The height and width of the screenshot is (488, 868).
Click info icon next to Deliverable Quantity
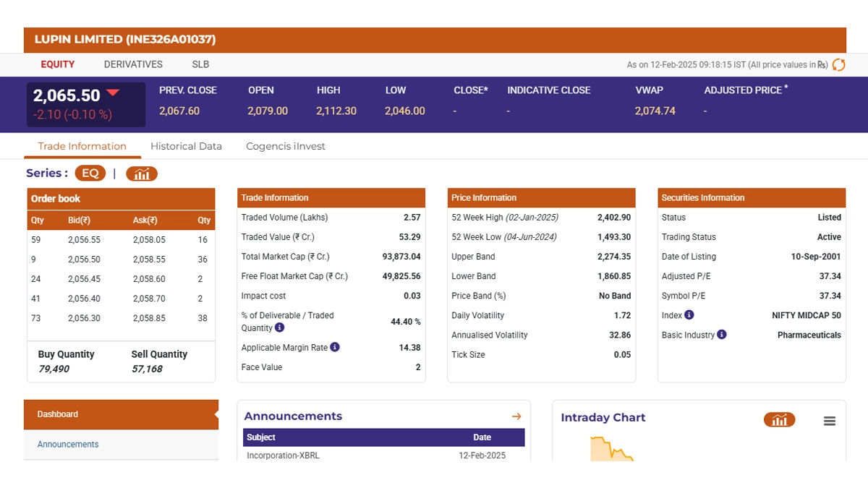point(280,328)
